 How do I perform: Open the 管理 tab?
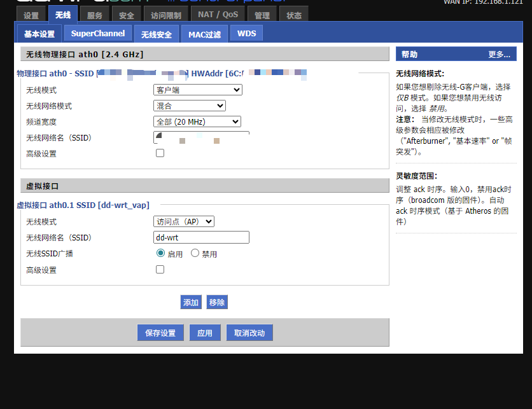coord(262,15)
